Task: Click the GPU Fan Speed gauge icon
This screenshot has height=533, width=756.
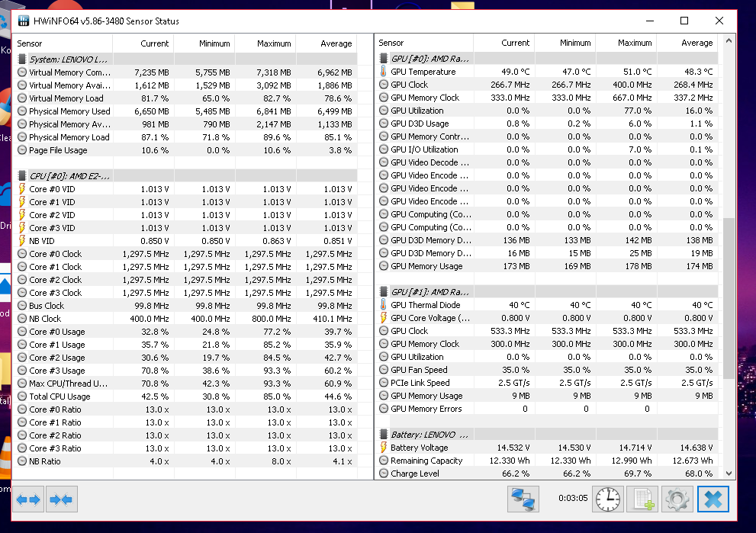Action: click(383, 370)
